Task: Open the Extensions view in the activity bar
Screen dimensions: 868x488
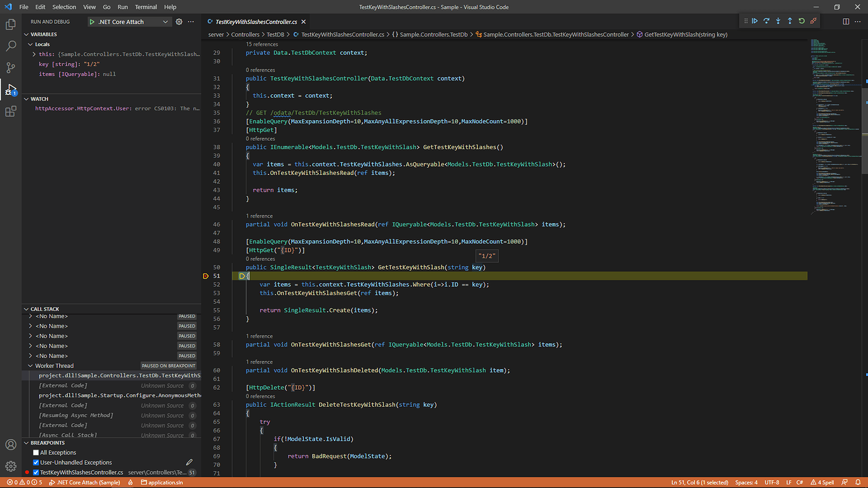Action: [x=10, y=111]
